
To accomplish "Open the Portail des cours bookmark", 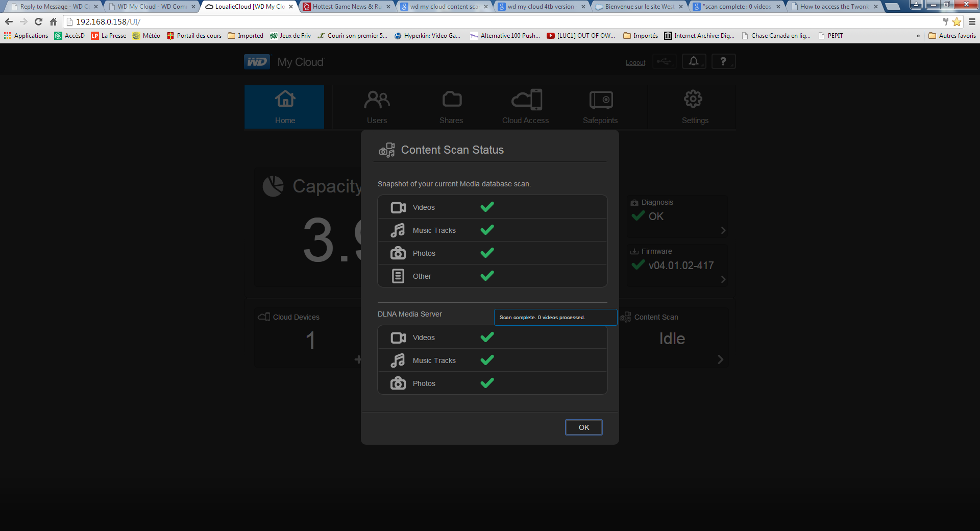I will [194, 36].
